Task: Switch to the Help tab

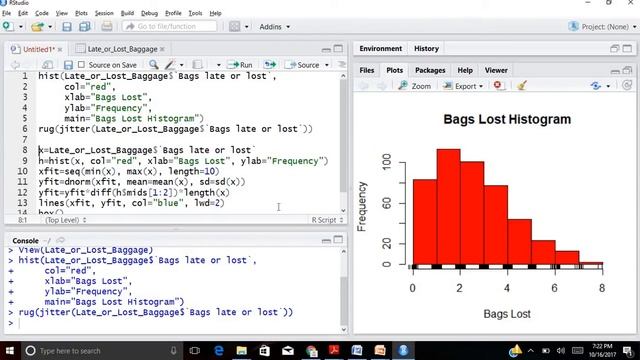Action: point(464,70)
